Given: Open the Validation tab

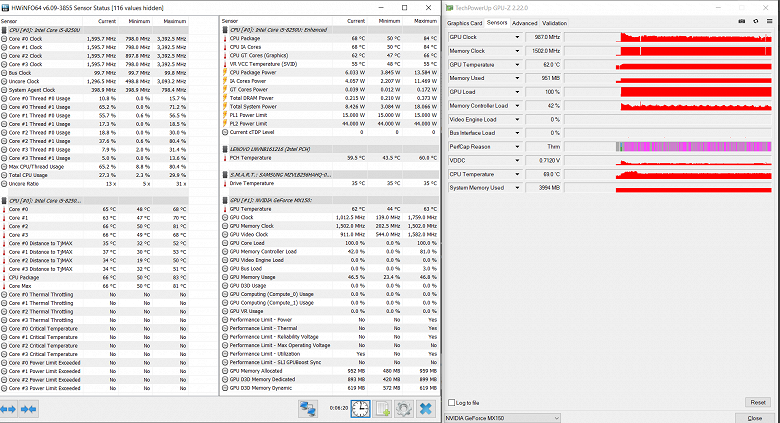Looking at the screenshot, I should (554, 23).
